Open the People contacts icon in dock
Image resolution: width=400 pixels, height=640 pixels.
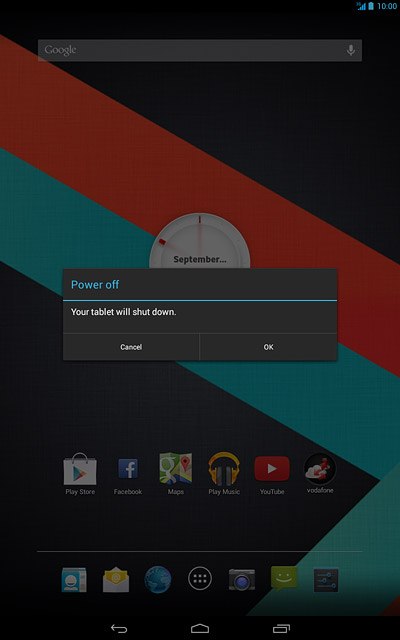click(x=74, y=580)
